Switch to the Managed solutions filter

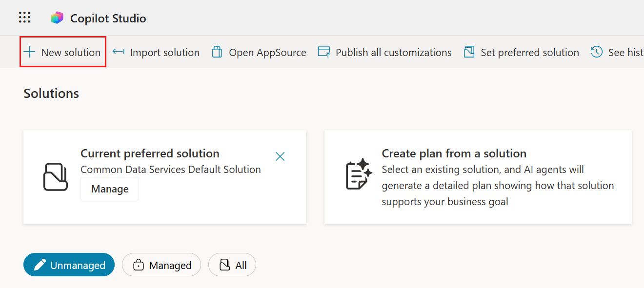point(161,265)
